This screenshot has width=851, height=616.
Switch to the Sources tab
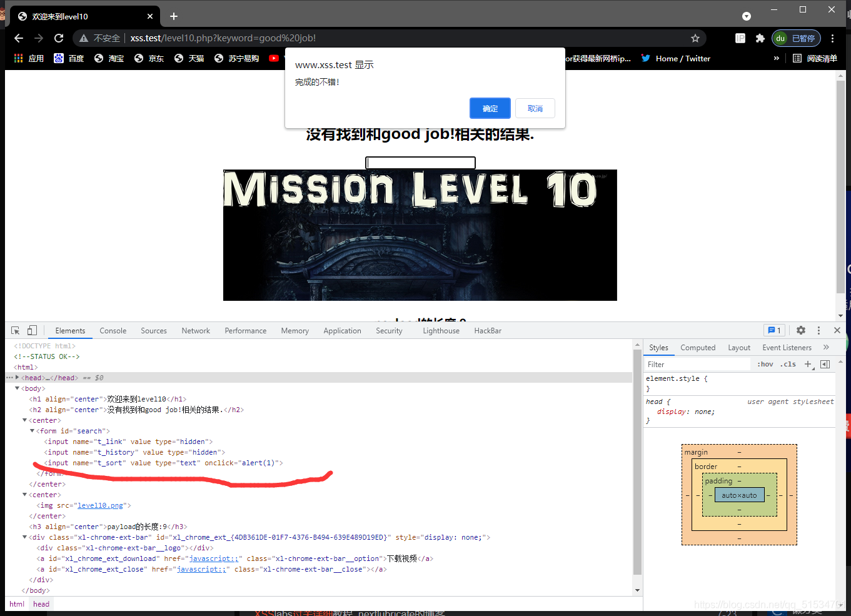[154, 331]
